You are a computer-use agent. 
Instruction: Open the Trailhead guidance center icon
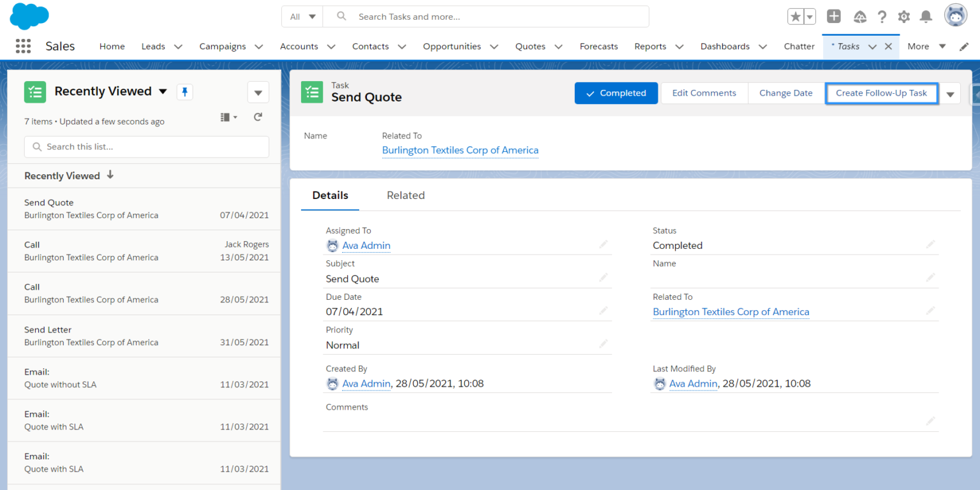[x=858, y=17]
